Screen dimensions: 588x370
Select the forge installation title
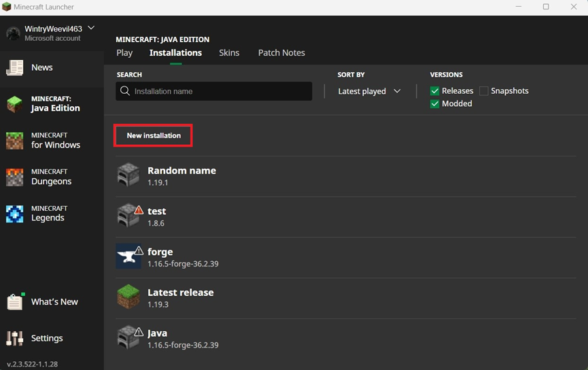pos(160,252)
